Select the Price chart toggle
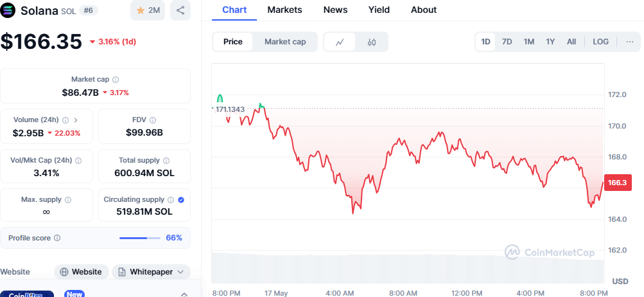 [x=233, y=42]
